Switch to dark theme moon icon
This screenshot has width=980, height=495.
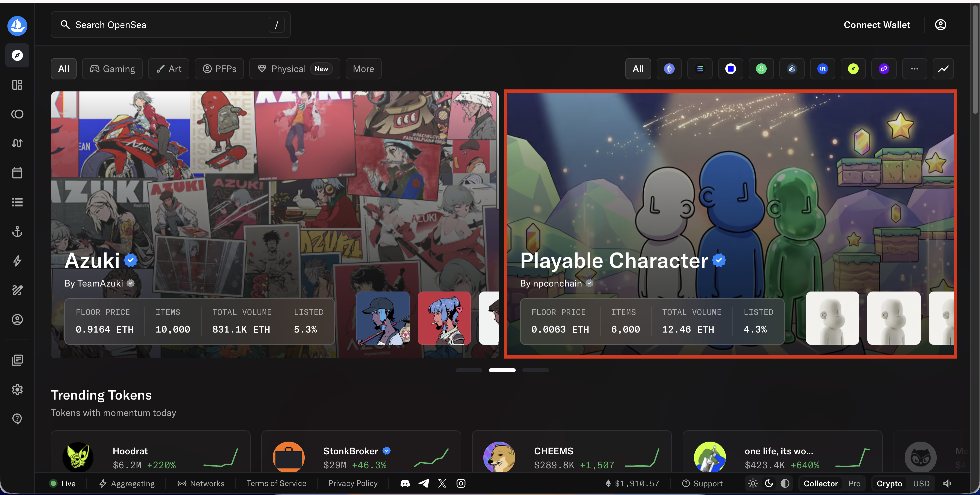pos(769,483)
